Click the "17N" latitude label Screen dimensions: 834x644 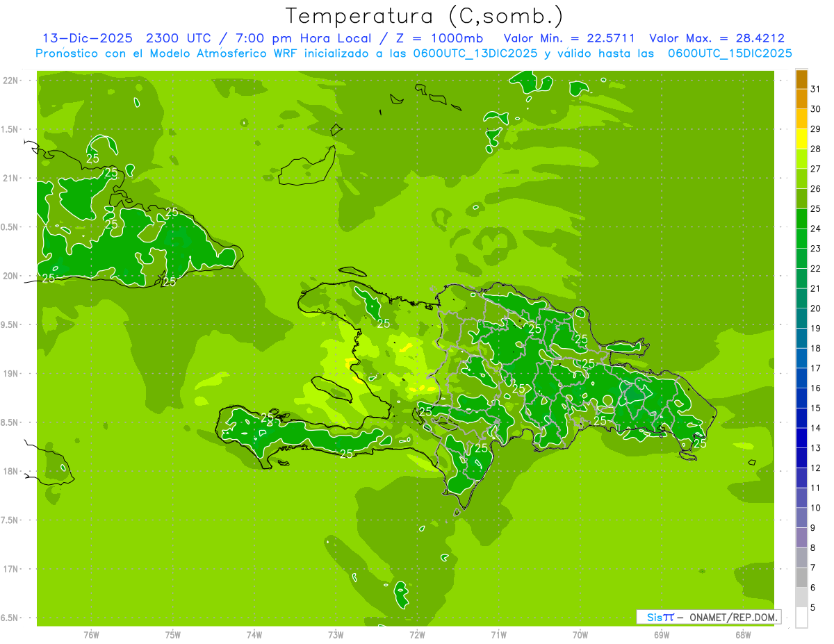tap(12, 569)
